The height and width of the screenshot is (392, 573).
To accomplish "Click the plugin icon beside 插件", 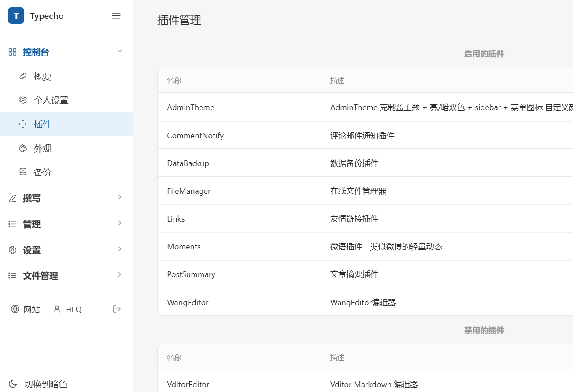I will 23,124.
